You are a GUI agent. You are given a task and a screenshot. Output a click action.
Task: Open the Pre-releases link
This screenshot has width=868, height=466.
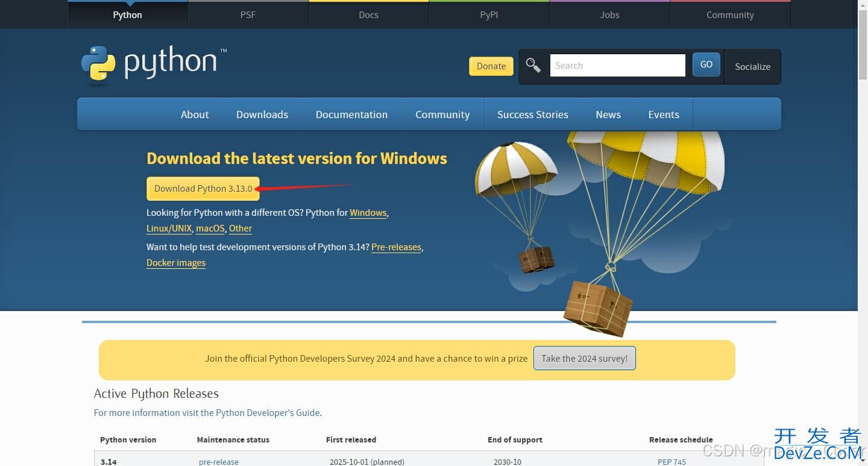[396, 247]
